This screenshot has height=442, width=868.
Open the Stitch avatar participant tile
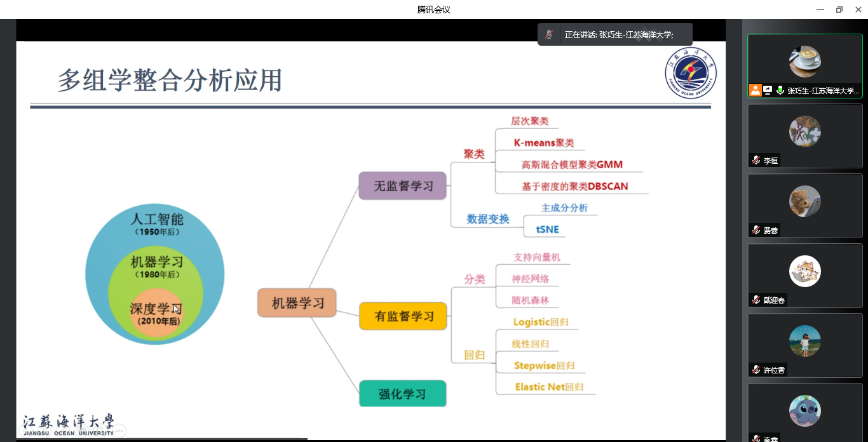click(x=804, y=411)
